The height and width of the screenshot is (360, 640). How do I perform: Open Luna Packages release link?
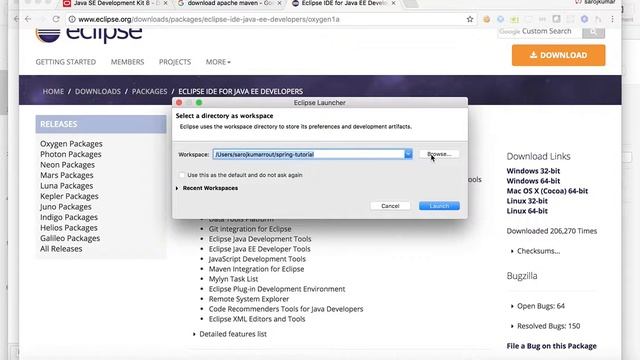(x=67, y=186)
